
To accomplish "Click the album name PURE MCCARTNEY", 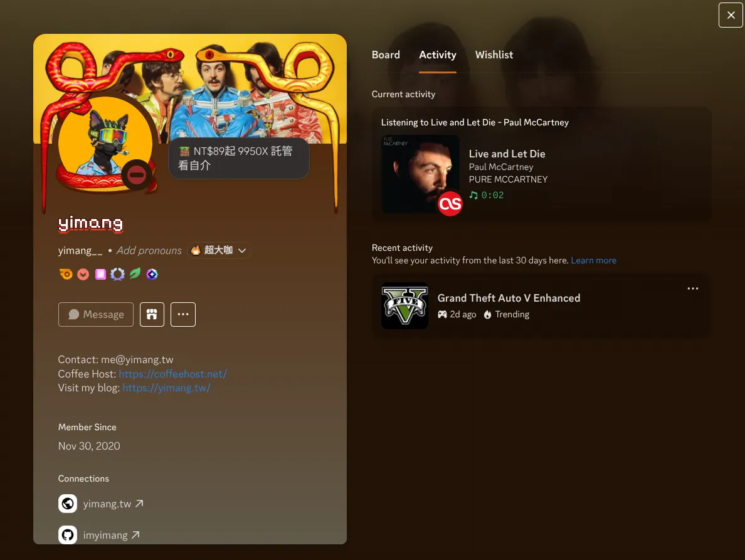I will tap(509, 179).
